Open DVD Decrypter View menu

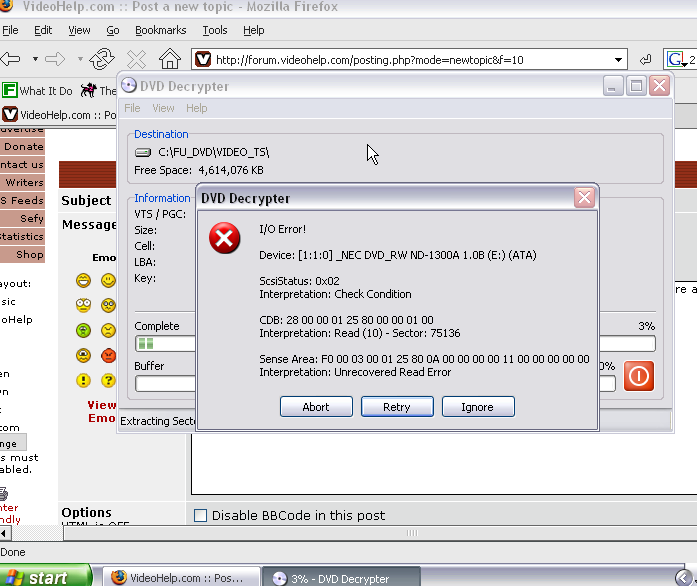(163, 108)
